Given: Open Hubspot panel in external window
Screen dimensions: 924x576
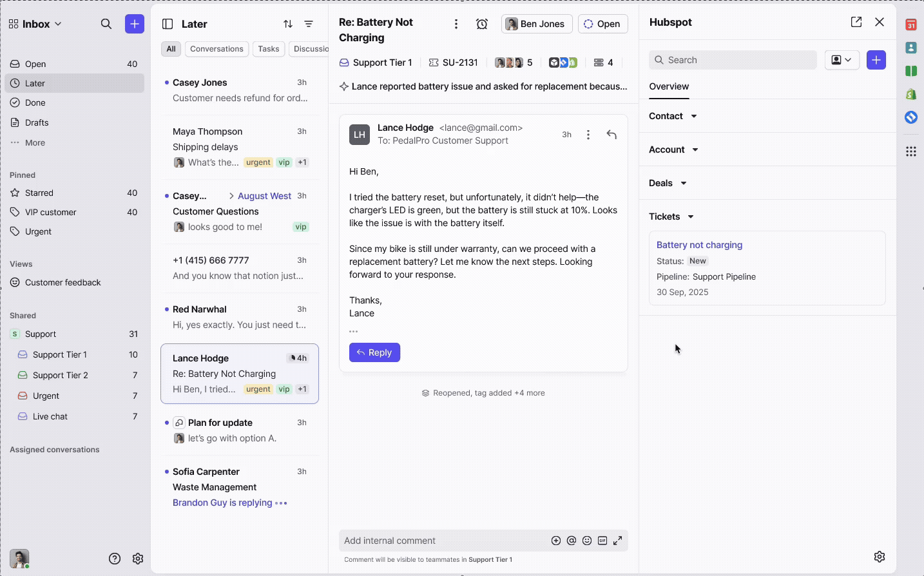Looking at the screenshot, I should (x=856, y=22).
